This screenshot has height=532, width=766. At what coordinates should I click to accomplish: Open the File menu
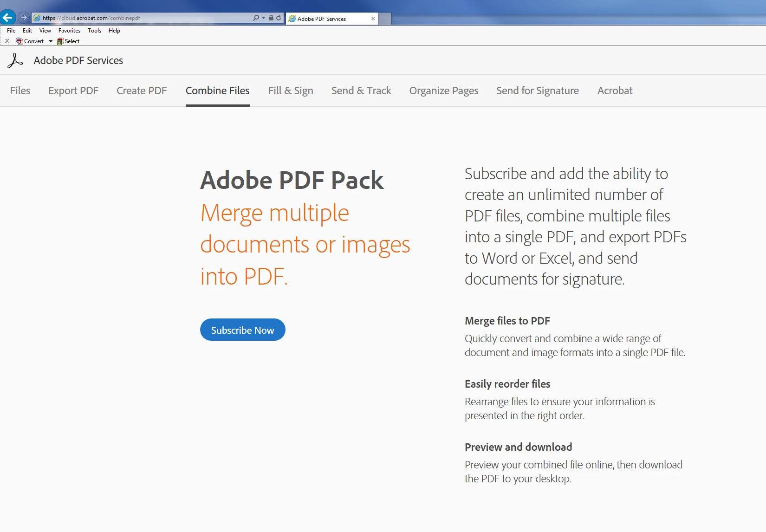coord(11,31)
